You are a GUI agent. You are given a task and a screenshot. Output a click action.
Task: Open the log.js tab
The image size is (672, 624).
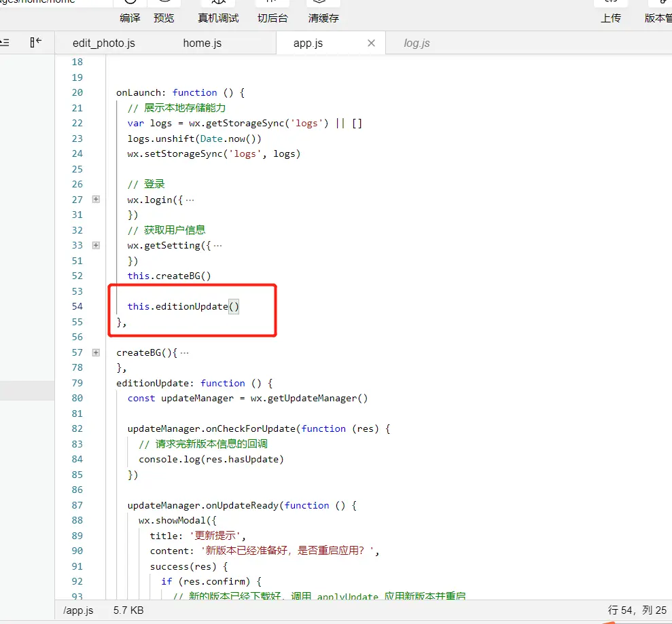pyautogui.click(x=417, y=43)
